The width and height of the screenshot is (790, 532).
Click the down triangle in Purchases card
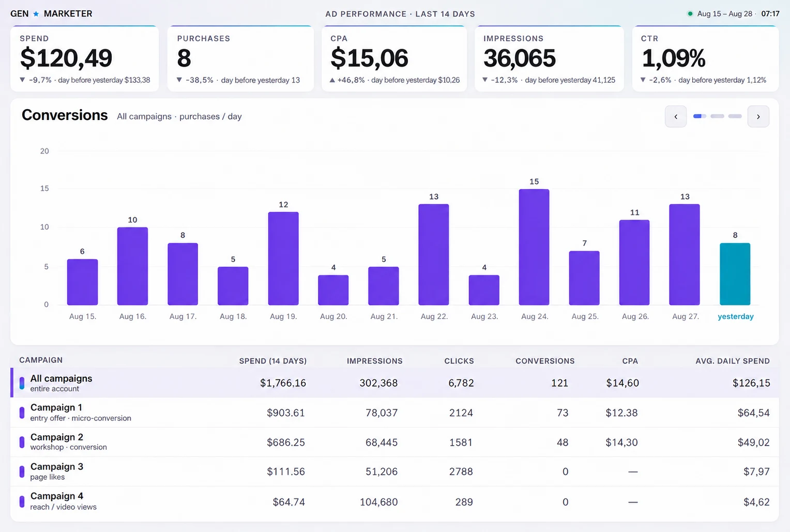tap(179, 80)
